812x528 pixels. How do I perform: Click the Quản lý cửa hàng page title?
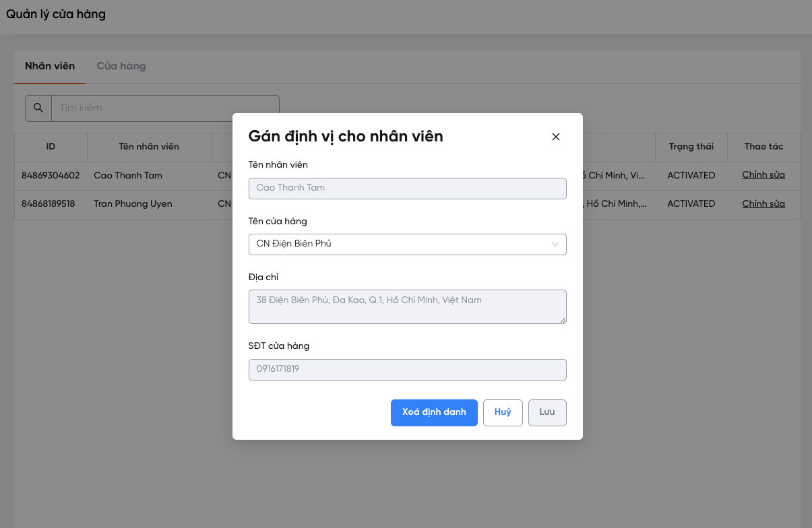point(56,14)
